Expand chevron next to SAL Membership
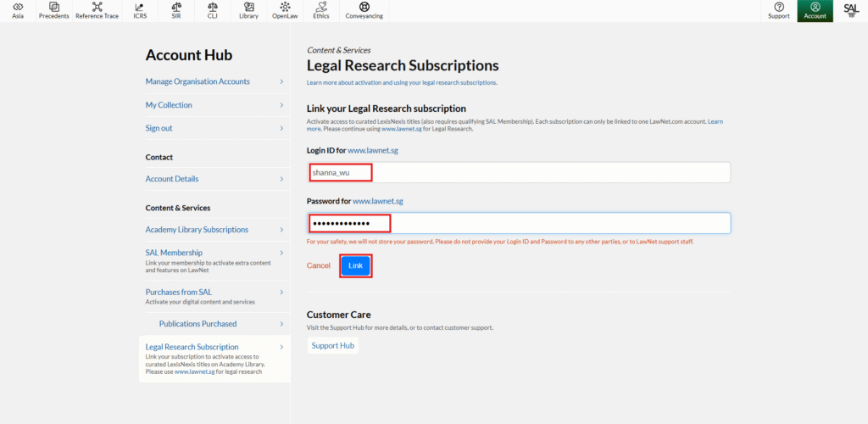The image size is (868, 424). coord(281,253)
